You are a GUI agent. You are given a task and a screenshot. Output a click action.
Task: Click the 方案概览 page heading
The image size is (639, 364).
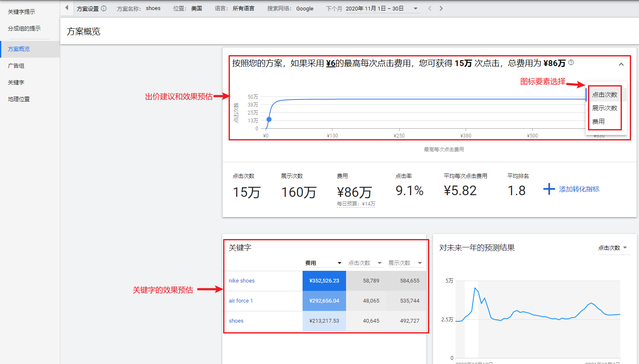[x=84, y=31]
